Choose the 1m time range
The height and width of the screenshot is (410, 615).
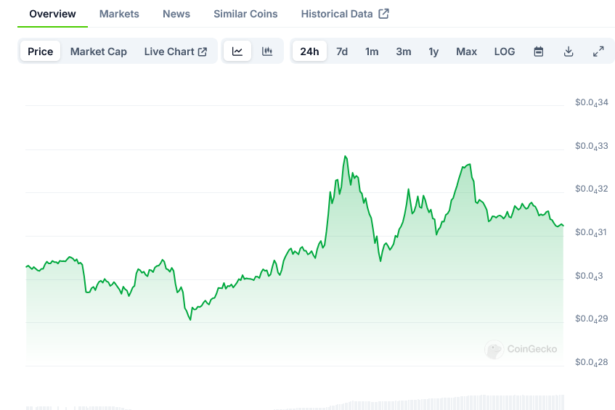pos(372,51)
